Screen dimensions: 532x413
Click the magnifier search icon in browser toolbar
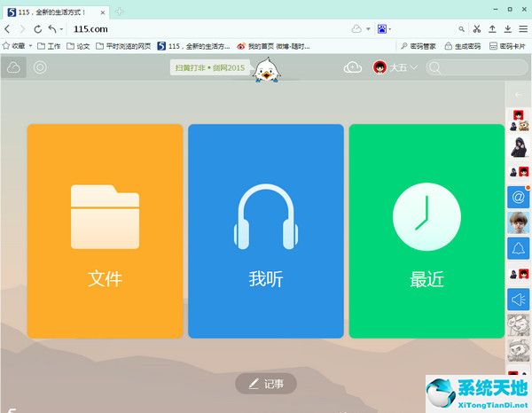click(x=461, y=29)
